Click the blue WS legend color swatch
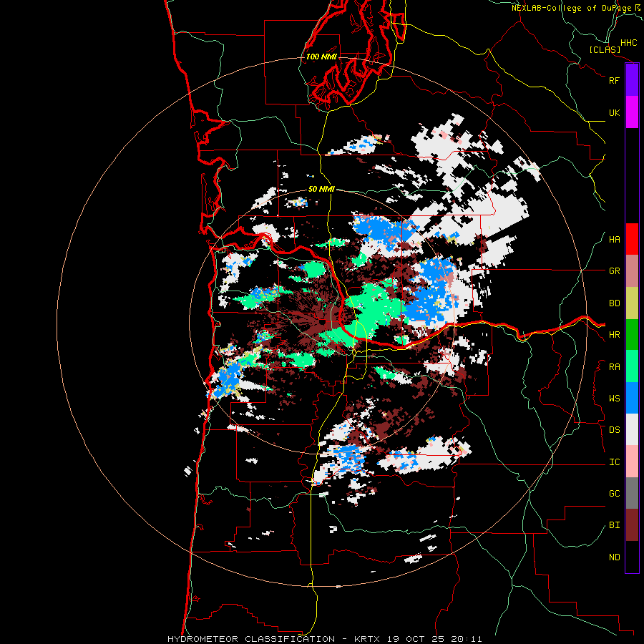This screenshot has width=644, height=644. 632,398
